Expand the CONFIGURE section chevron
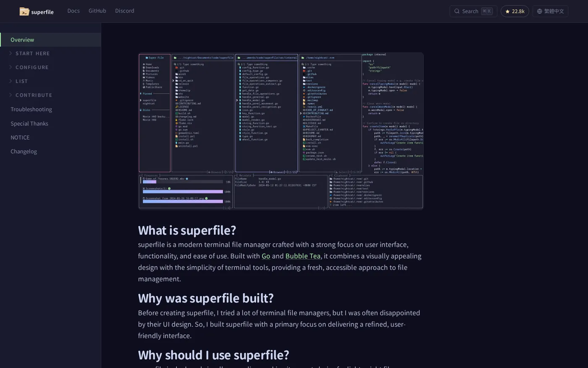The width and height of the screenshot is (588, 368). (10, 67)
